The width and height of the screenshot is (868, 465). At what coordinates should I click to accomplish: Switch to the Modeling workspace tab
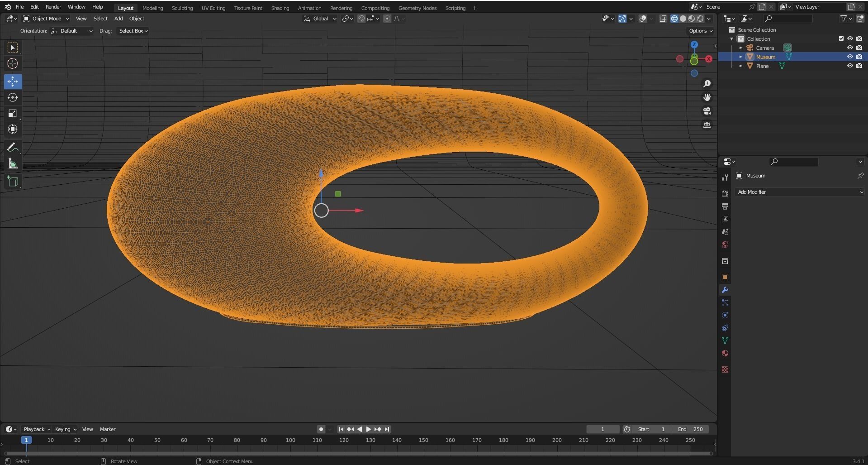pyautogui.click(x=152, y=8)
